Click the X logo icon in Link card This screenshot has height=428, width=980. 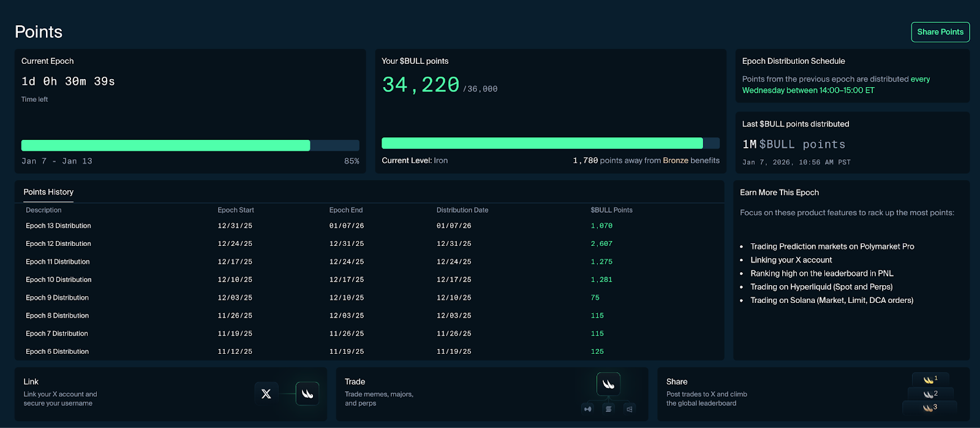click(266, 394)
